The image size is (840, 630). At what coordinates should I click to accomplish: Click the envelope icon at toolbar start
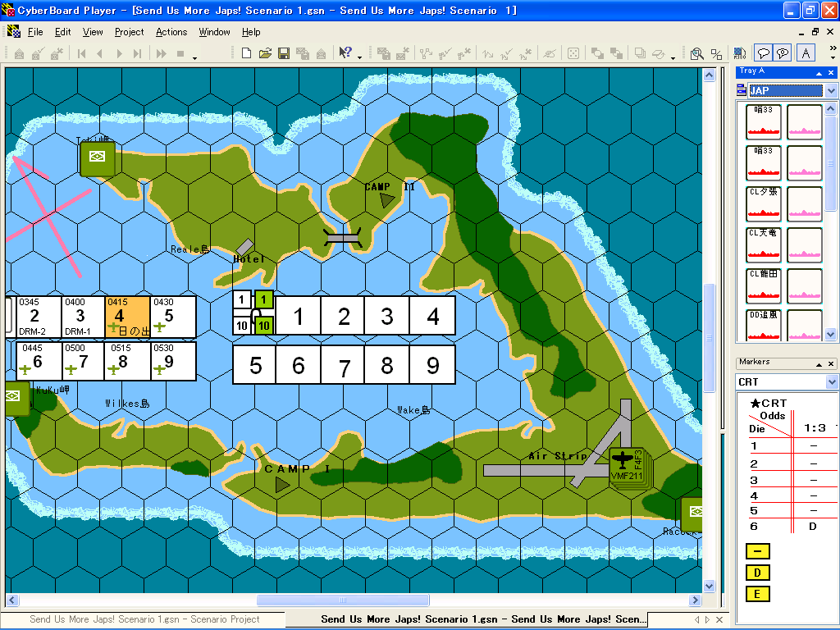pos(19,53)
